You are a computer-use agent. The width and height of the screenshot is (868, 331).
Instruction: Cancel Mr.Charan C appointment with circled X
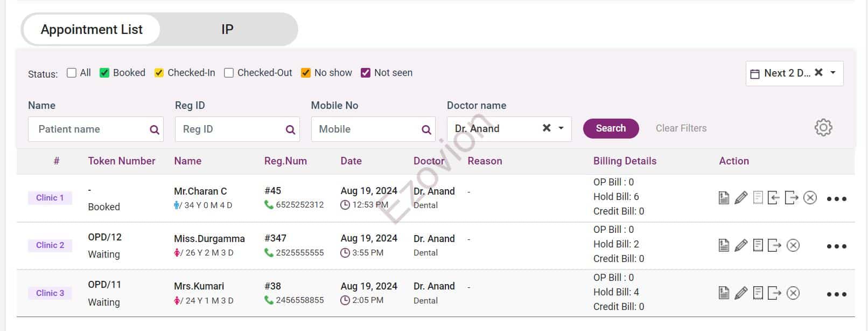pyautogui.click(x=810, y=198)
